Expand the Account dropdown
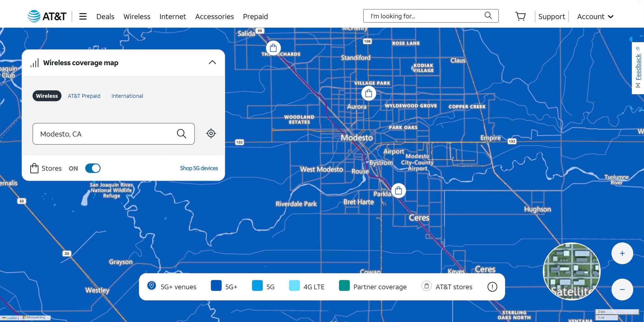This screenshot has height=322, width=644. coord(595,16)
